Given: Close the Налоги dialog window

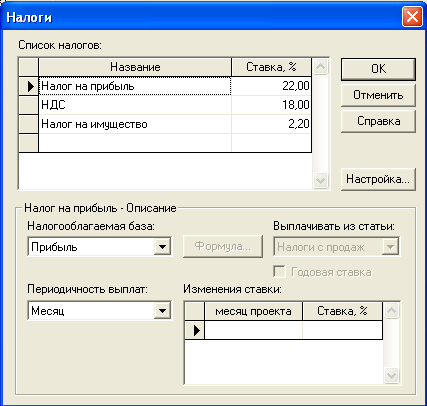Looking at the screenshot, I should (412, 17).
